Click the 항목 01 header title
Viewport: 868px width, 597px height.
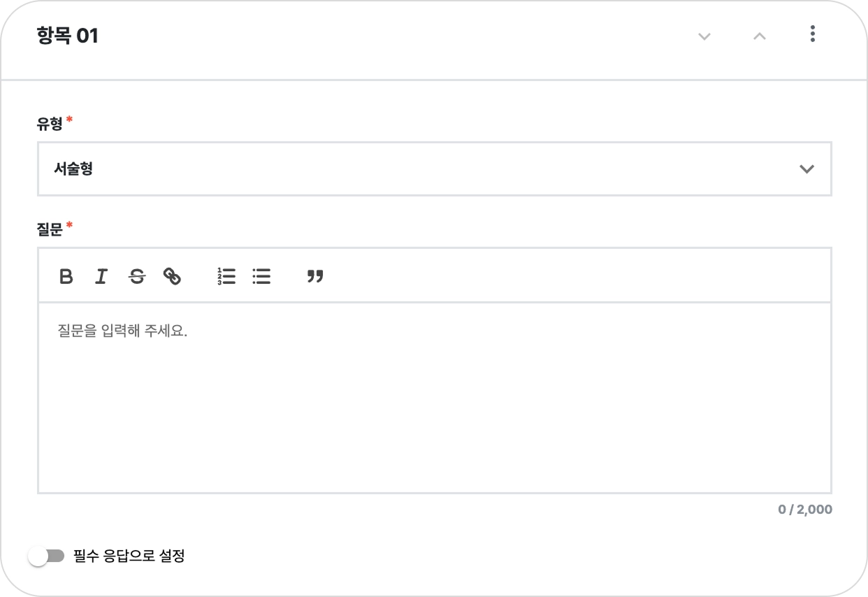pos(68,36)
